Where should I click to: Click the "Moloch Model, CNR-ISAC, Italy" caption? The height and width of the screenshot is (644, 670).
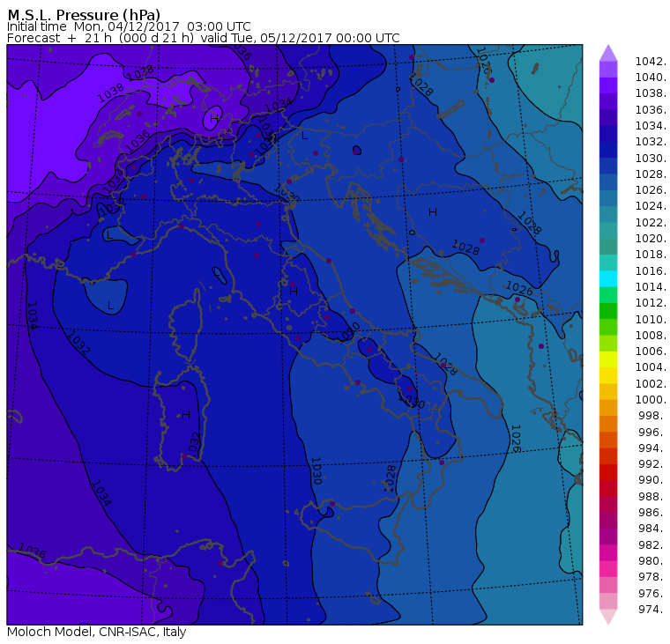(x=97, y=632)
